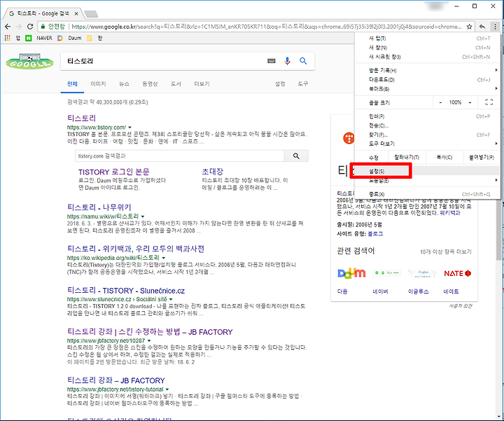This screenshot has width=504, height=421.
Task: Click the Google doodle logo
Action: tap(29, 61)
